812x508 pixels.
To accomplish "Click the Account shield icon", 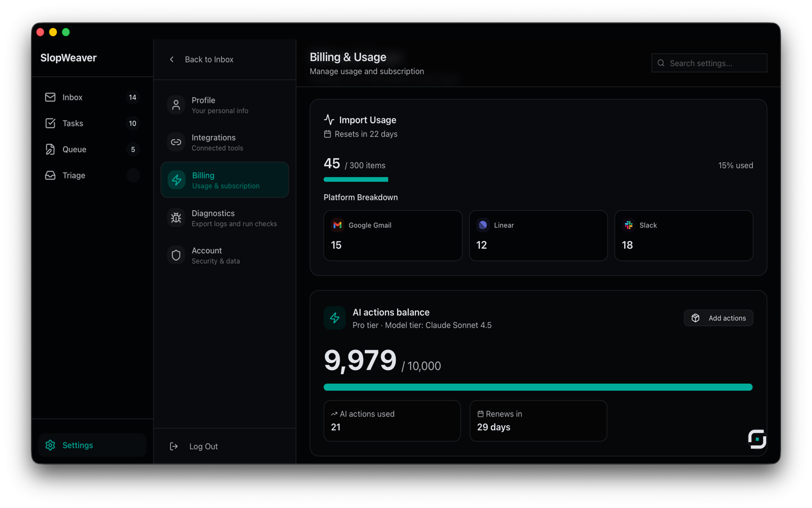I will tap(176, 255).
